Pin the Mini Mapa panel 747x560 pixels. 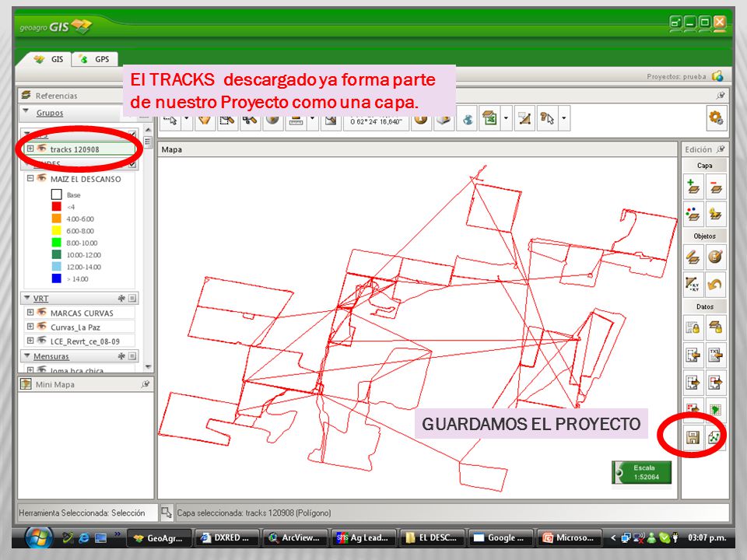click(x=146, y=383)
